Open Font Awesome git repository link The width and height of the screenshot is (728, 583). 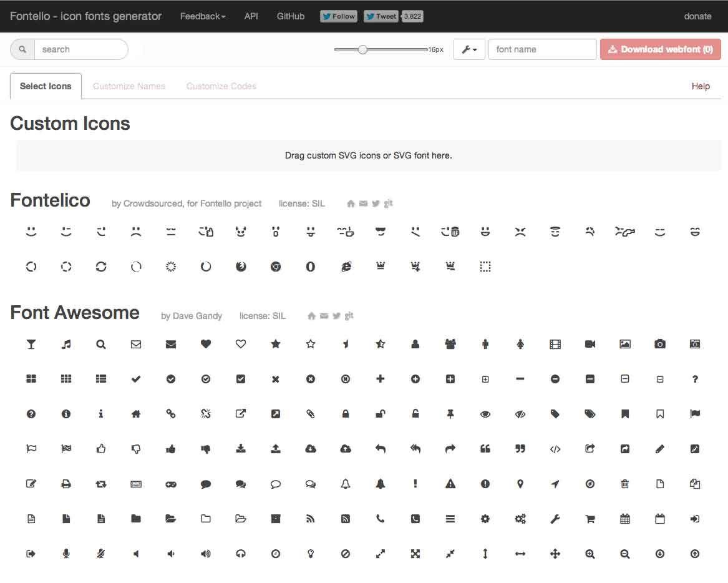coord(349,316)
